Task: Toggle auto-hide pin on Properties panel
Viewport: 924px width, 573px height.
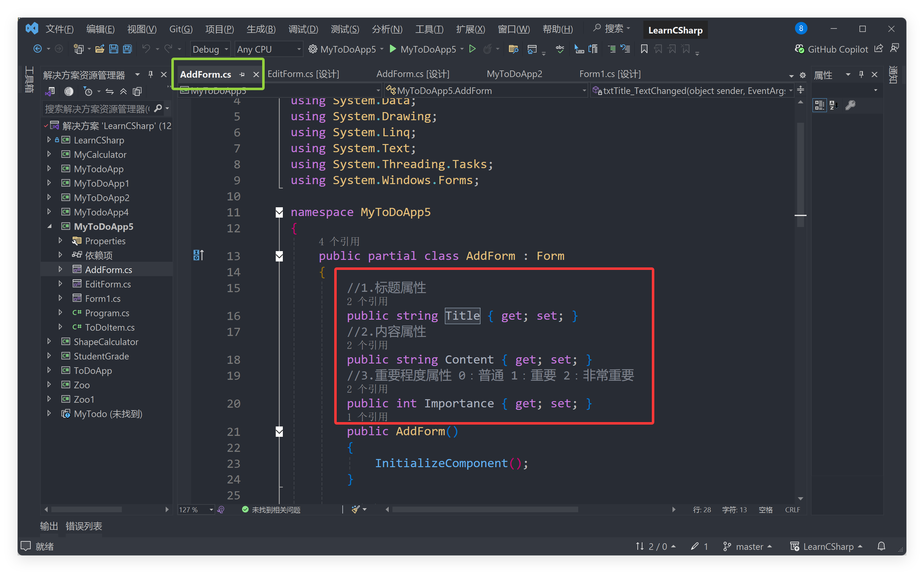Action: point(861,75)
